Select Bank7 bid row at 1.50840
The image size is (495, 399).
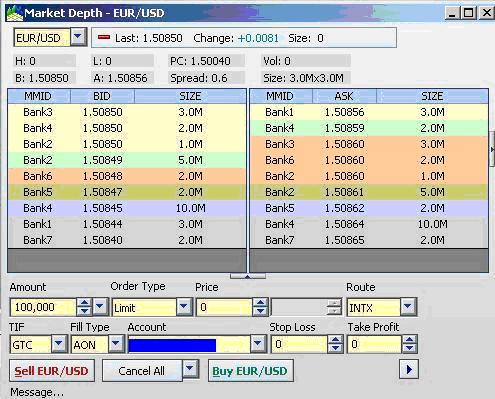coord(127,240)
